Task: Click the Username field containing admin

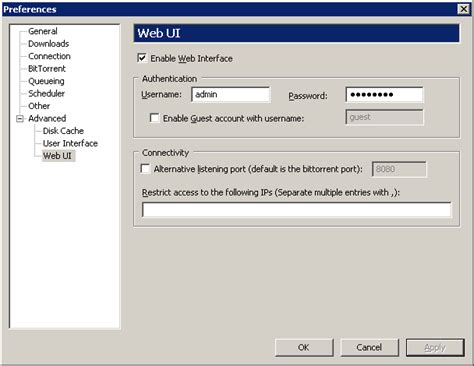Action: tap(231, 94)
